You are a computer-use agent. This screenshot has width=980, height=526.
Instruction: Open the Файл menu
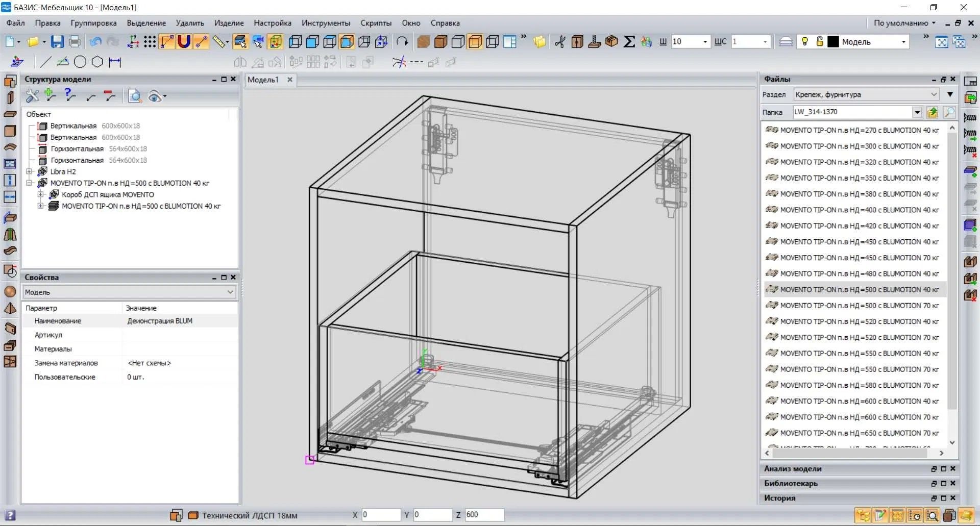tap(15, 23)
